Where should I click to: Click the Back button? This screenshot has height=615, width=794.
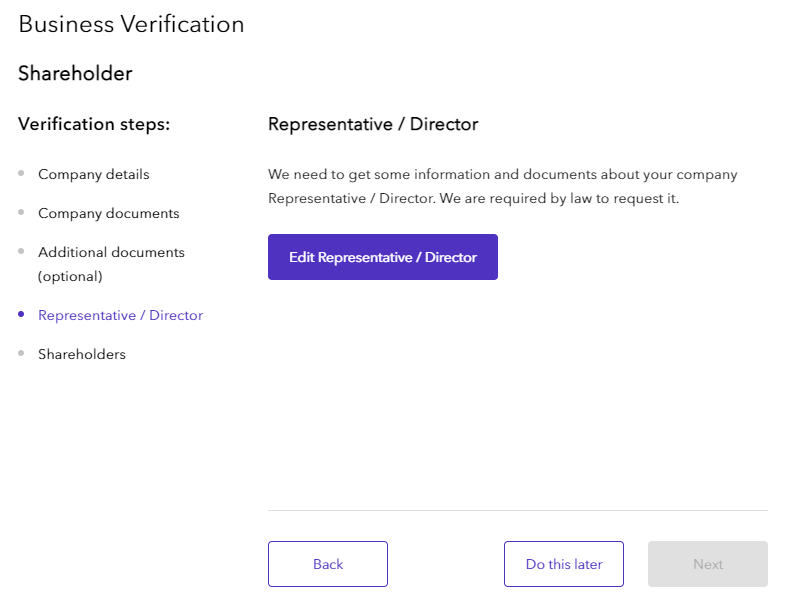click(x=327, y=564)
